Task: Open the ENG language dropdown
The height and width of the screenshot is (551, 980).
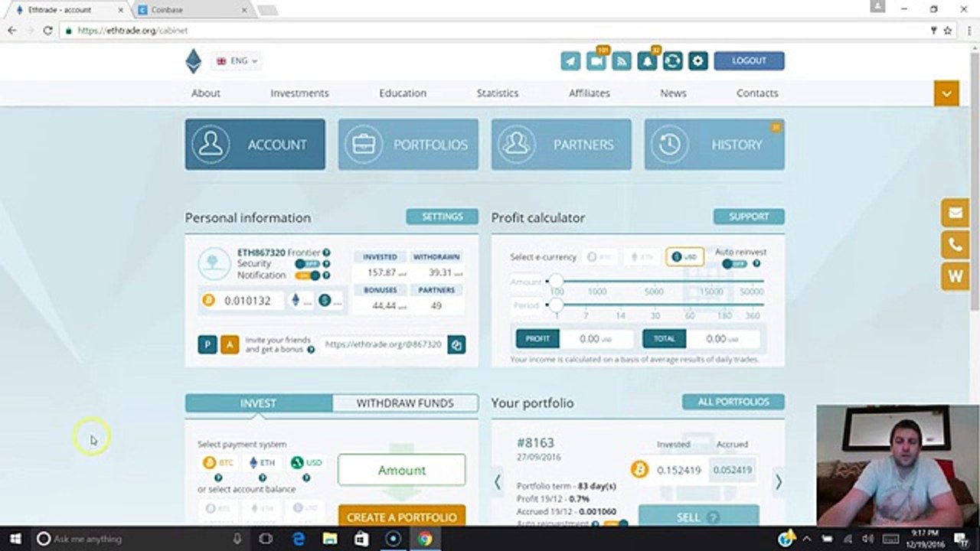Action: (237, 60)
